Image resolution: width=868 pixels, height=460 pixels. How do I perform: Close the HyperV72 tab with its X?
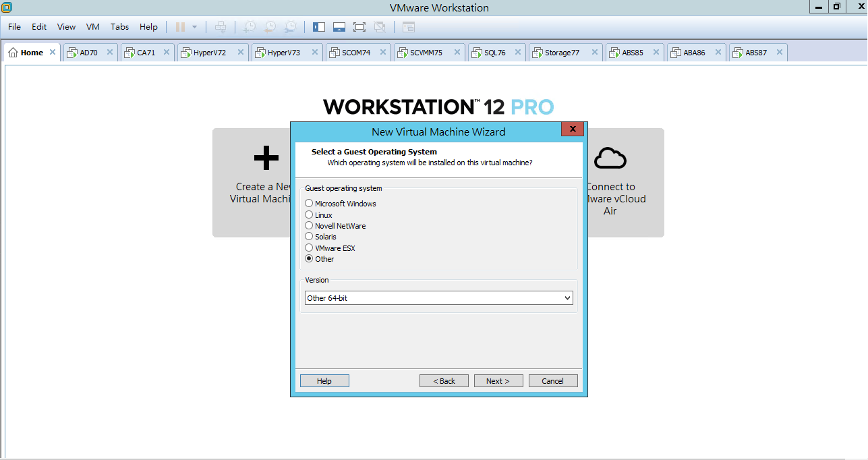coord(241,52)
